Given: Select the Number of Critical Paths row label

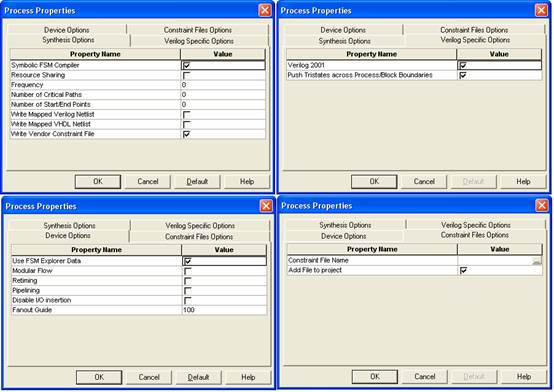Looking at the screenshot, I should pyautogui.click(x=46, y=95).
